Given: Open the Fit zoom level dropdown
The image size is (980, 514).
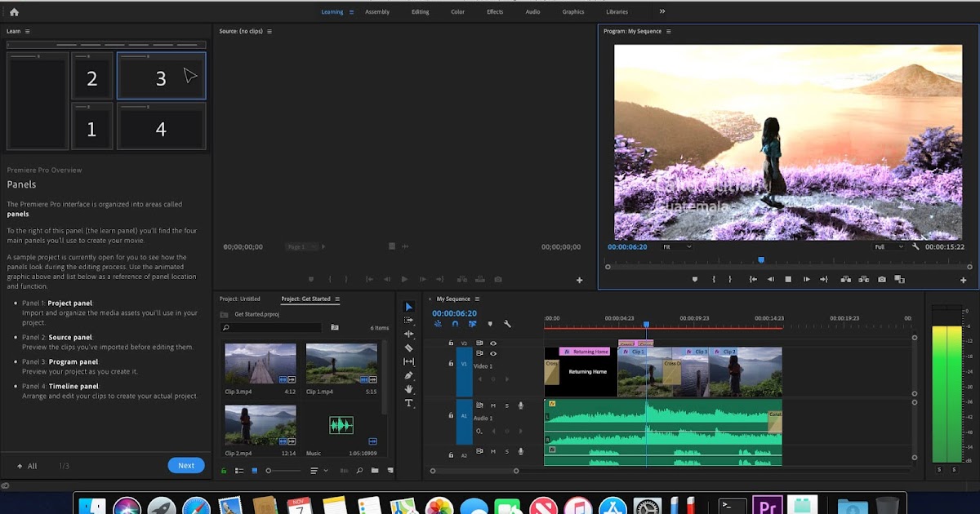Looking at the screenshot, I should pyautogui.click(x=677, y=246).
